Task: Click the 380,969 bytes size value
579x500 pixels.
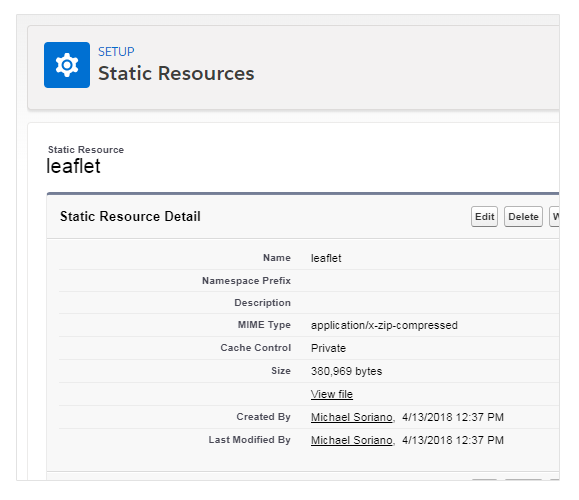Action: tap(346, 371)
